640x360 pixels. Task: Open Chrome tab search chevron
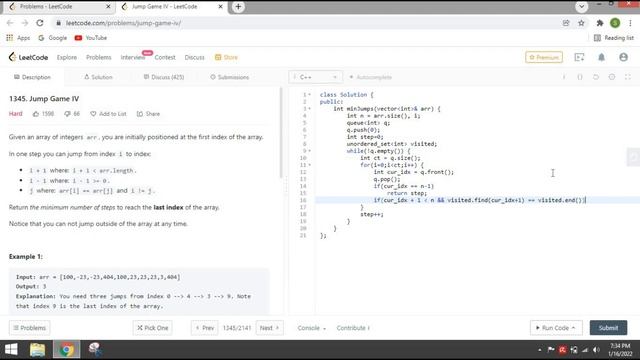point(582,7)
